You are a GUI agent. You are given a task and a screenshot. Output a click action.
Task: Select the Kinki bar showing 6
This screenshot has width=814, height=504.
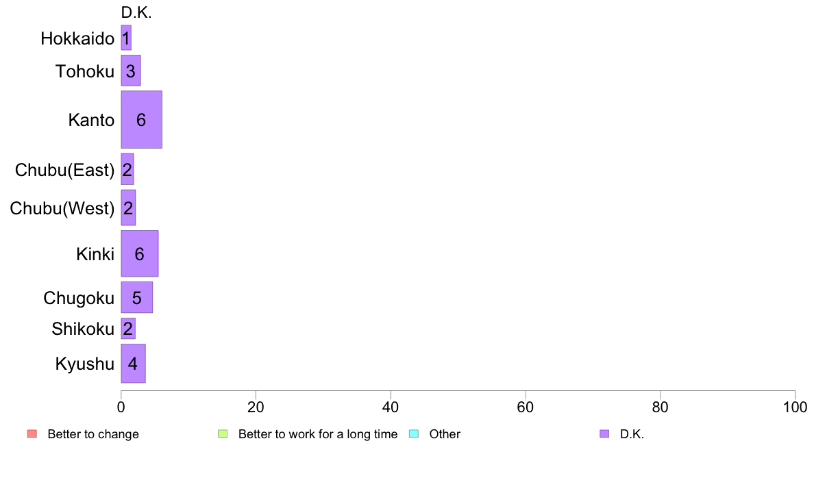click(140, 253)
